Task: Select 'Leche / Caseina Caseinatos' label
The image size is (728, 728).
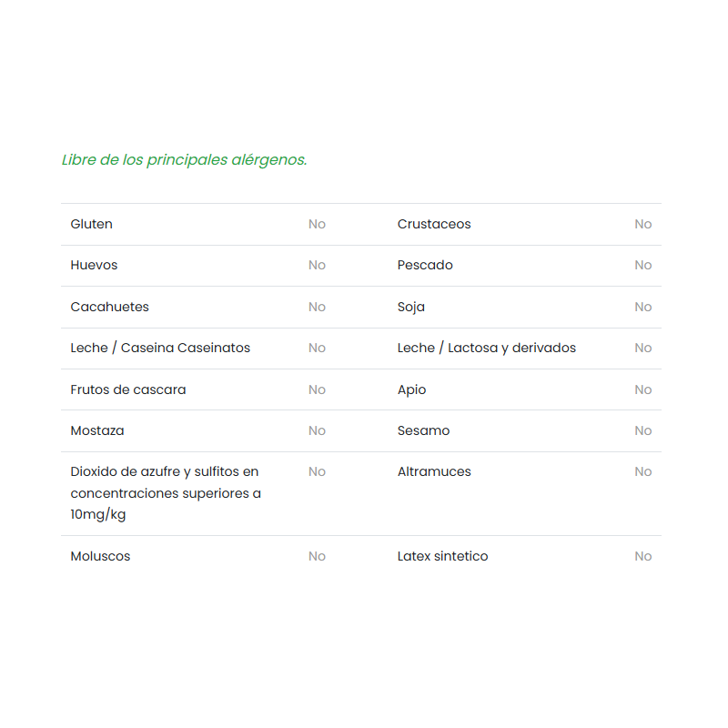Action: pos(160,348)
